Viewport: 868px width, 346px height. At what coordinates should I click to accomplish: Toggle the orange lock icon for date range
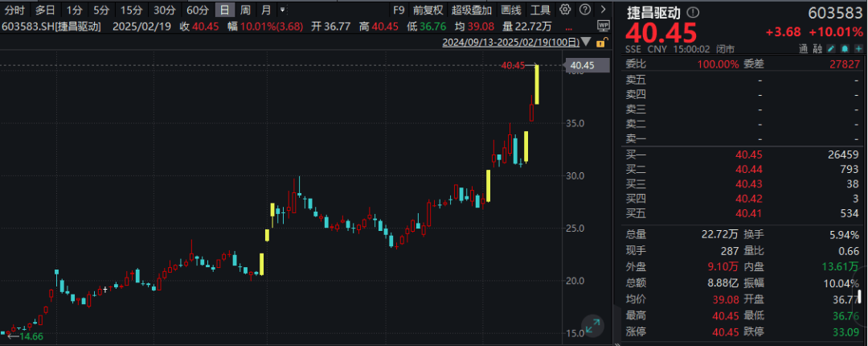pos(602,42)
